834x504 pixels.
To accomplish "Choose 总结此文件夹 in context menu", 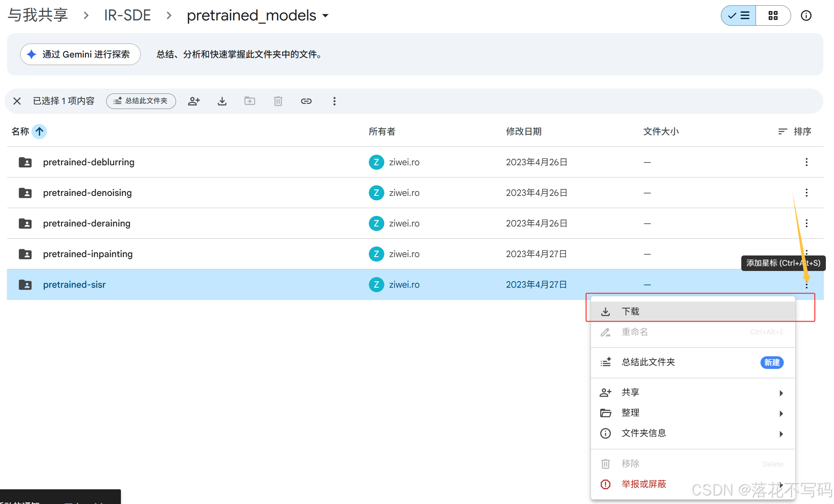I will tap(648, 362).
